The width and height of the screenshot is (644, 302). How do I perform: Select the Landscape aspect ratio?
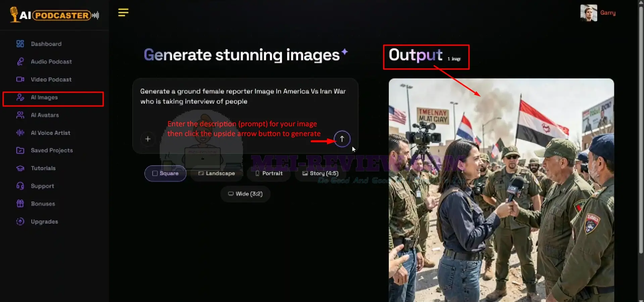click(216, 173)
